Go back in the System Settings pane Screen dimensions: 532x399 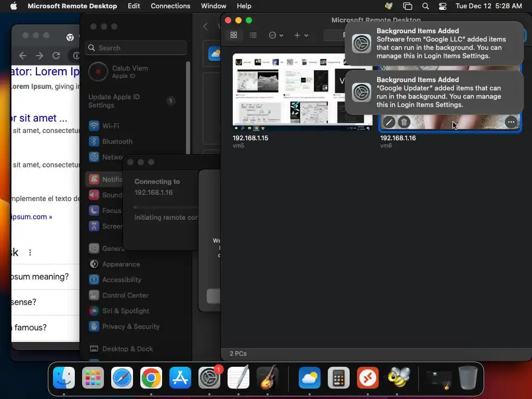(x=205, y=26)
